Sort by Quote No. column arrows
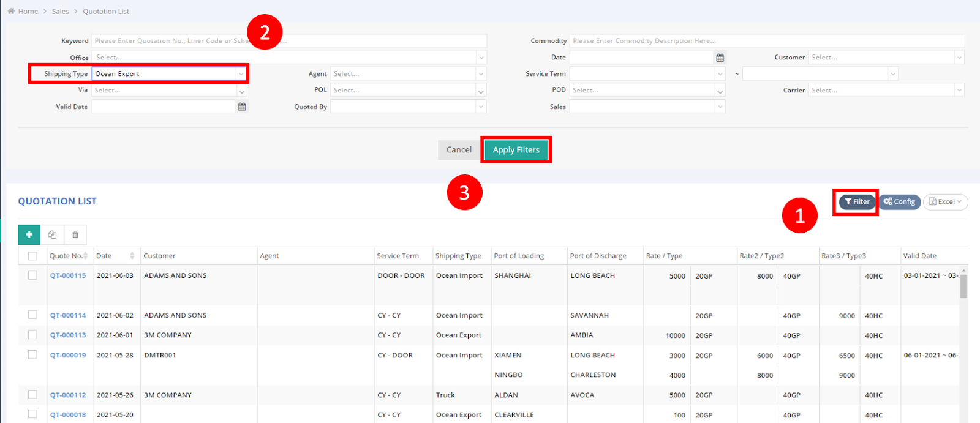This screenshot has width=980, height=423. coord(86,256)
